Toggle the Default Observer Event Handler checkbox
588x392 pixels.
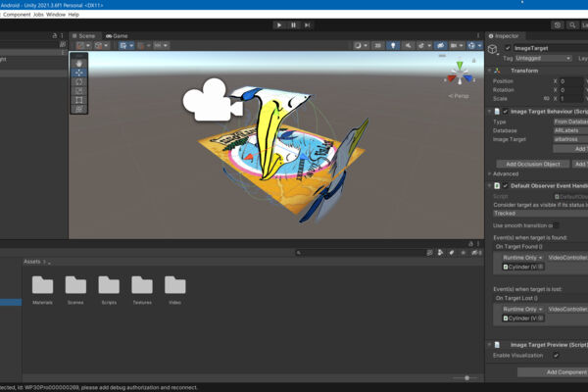pos(505,185)
